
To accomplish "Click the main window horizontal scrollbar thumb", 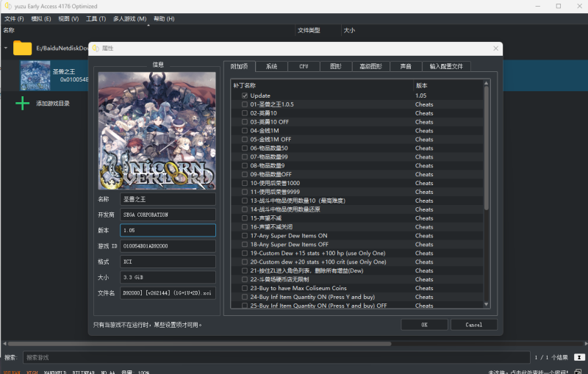I will [199, 343].
